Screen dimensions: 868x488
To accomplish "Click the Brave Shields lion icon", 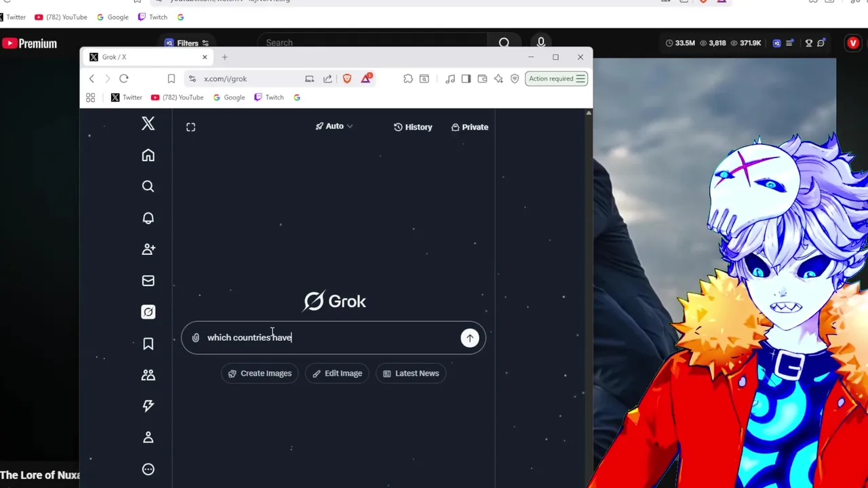I will point(347,79).
